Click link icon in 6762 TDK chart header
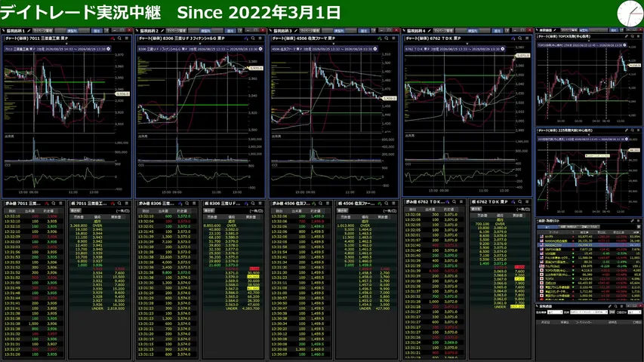This screenshot has height=362, width=644. [513, 38]
